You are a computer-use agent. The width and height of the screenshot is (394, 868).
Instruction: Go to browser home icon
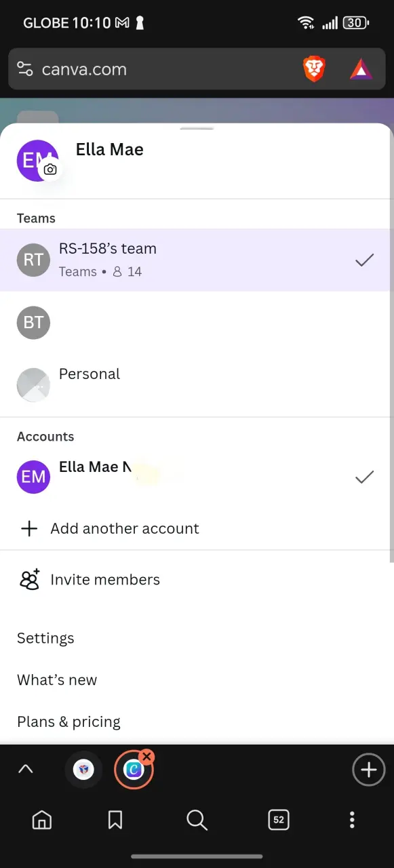coord(42,820)
